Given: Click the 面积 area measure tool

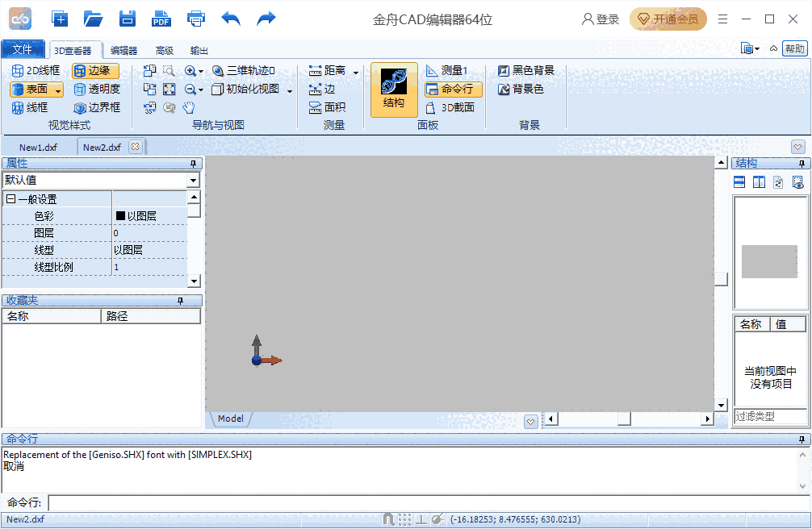Looking at the screenshot, I should [x=327, y=108].
